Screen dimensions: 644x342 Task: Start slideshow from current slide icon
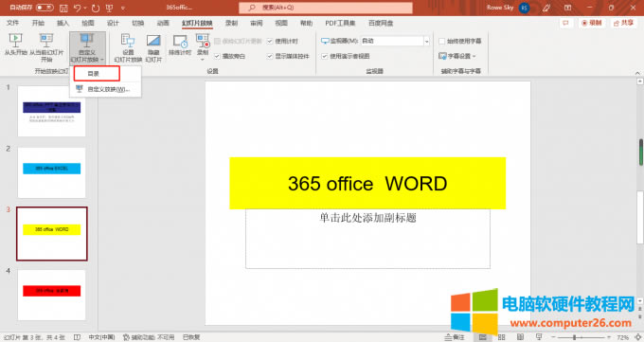(x=46, y=41)
